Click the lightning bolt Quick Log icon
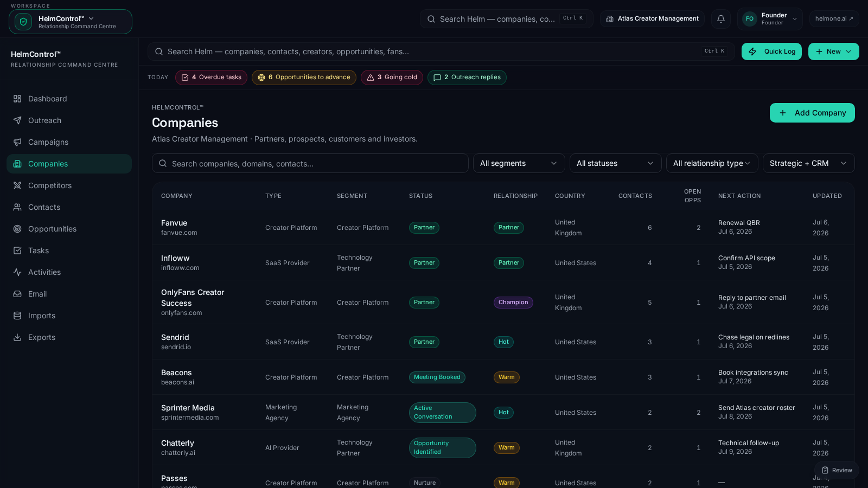This screenshot has height=488, width=868. [x=752, y=52]
